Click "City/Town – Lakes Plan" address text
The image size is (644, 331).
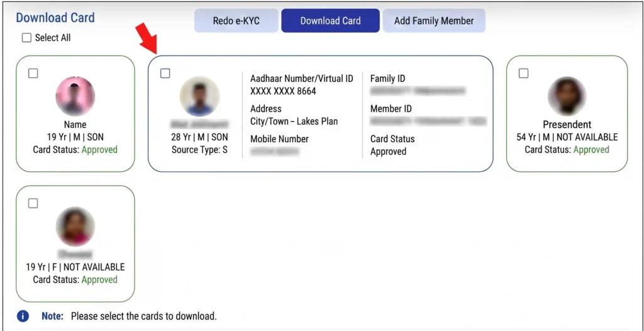tap(294, 121)
